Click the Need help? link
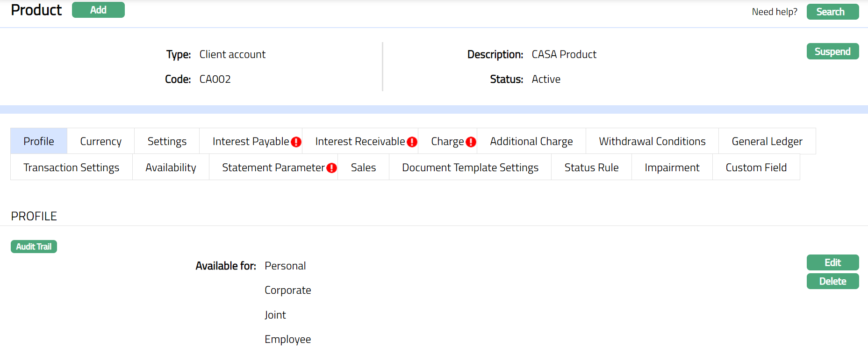The height and width of the screenshot is (349, 868). tap(774, 12)
